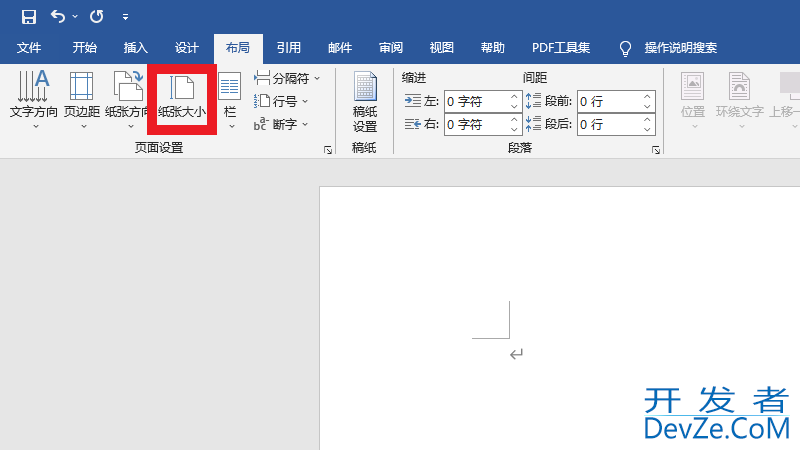Open the 文字方向 text direction tool

[x=34, y=99]
